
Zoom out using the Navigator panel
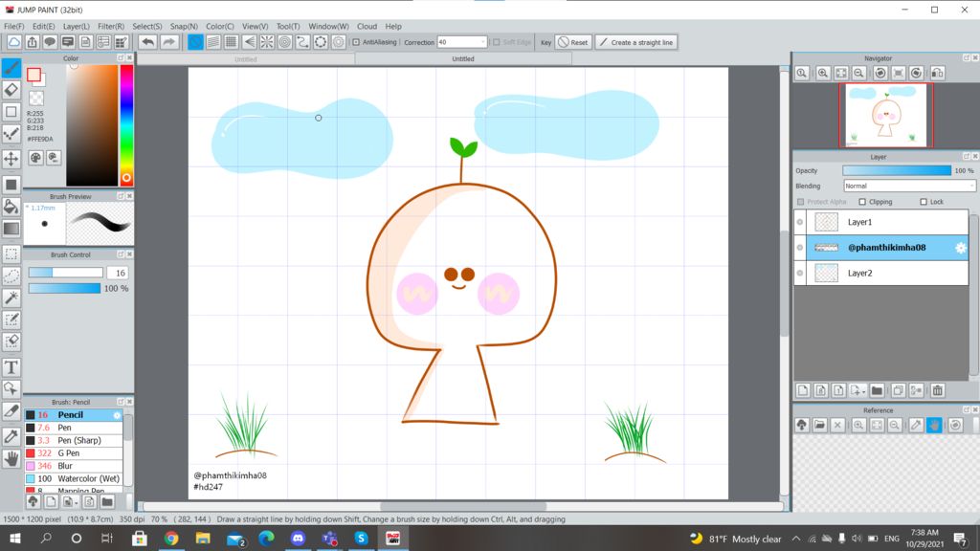tap(859, 73)
